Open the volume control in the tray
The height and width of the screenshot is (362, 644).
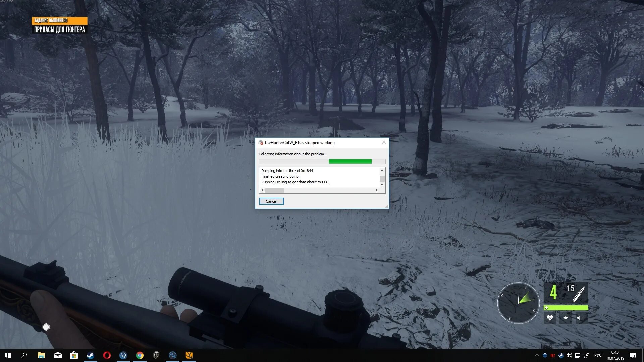click(569, 355)
